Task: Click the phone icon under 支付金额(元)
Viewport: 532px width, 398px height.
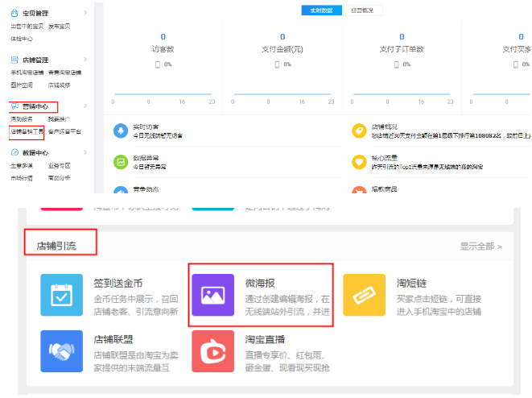Action: coord(277,64)
